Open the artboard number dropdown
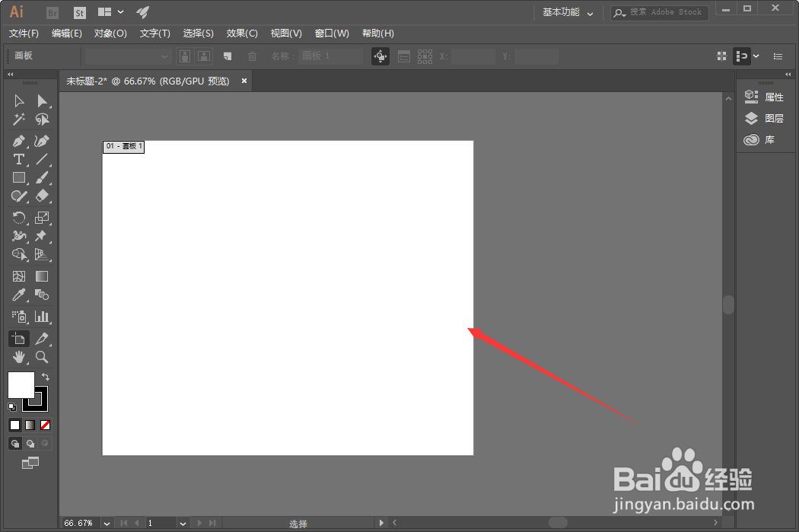 (x=183, y=524)
